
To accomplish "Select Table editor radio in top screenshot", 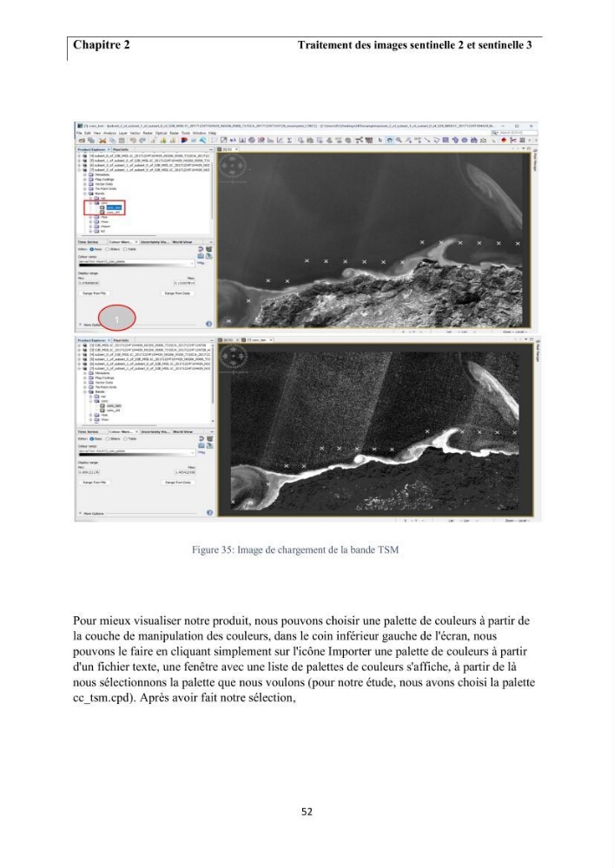I will pos(125,249).
